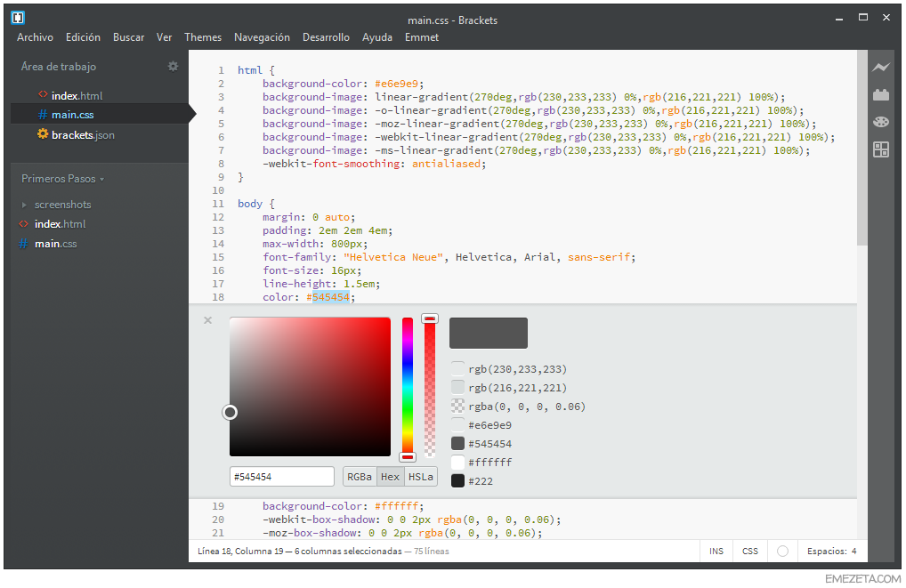Pick rgb(216,221,221) swatch
906x588 pixels.
tap(457, 387)
